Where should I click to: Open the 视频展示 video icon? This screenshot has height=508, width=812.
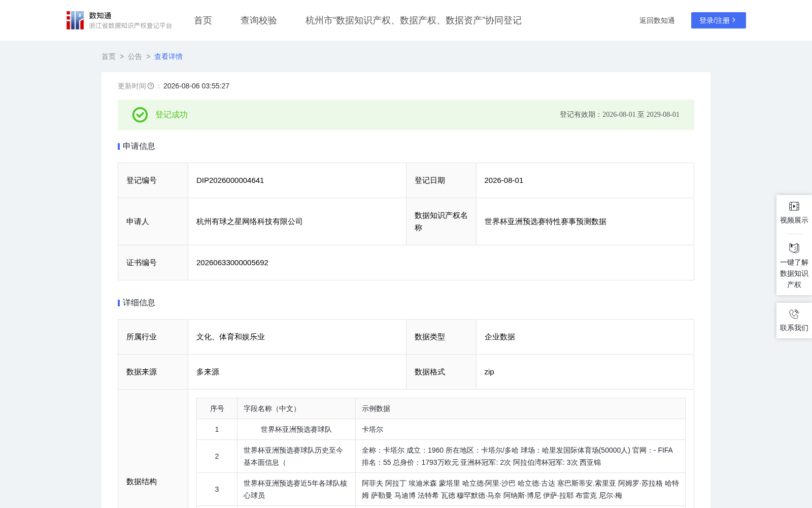tap(794, 206)
